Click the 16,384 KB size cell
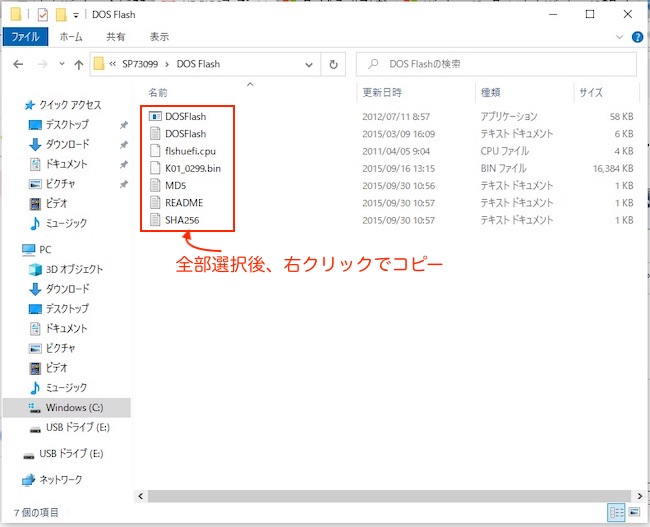 [613, 169]
